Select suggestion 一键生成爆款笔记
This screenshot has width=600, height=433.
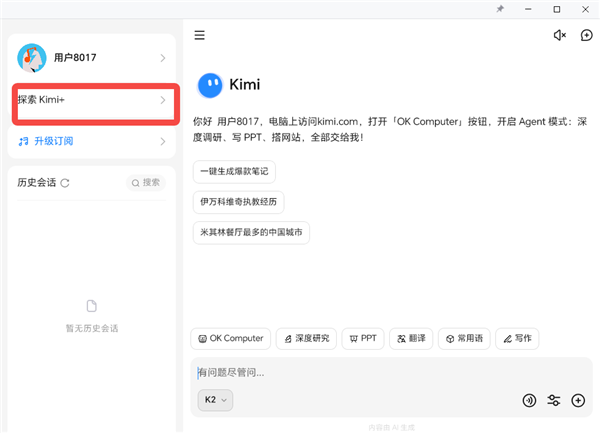pyautogui.click(x=234, y=171)
